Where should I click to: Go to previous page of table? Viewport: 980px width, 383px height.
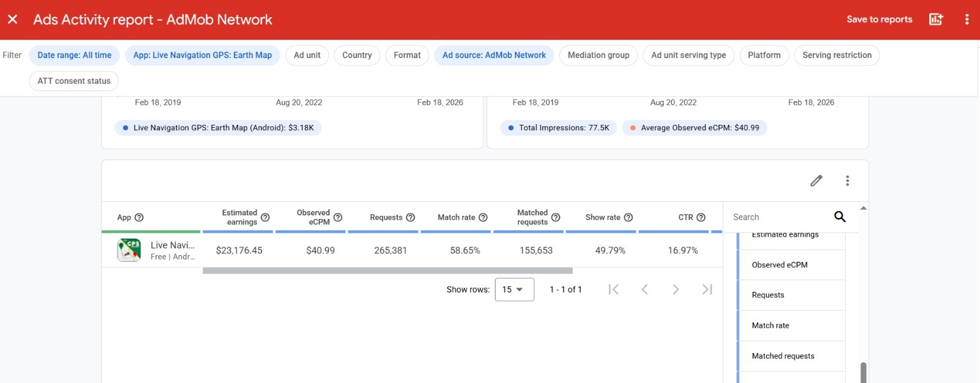click(x=644, y=289)
